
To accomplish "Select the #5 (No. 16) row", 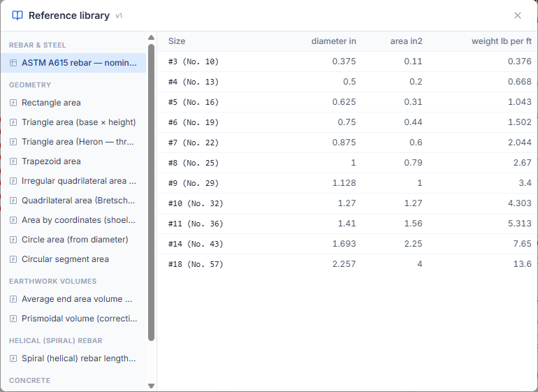I will point(347,102).
